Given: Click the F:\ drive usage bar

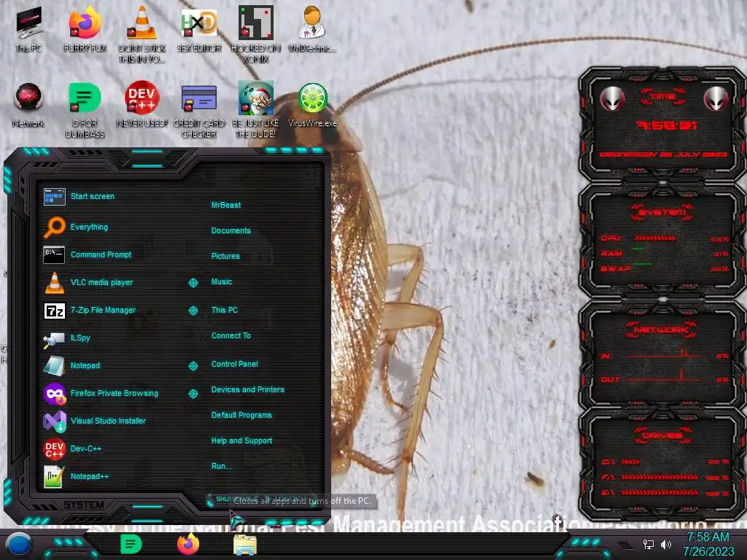Looking at the screenshot, I should 659,477.
